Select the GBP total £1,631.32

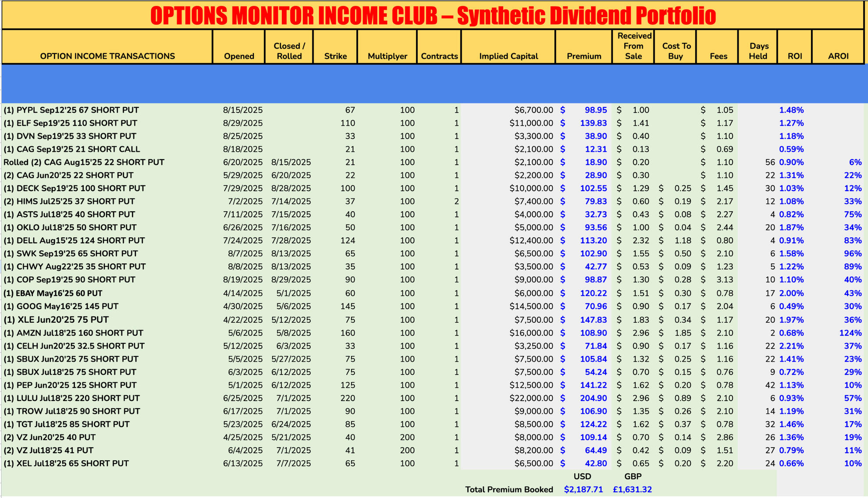(x=633, y=489)
